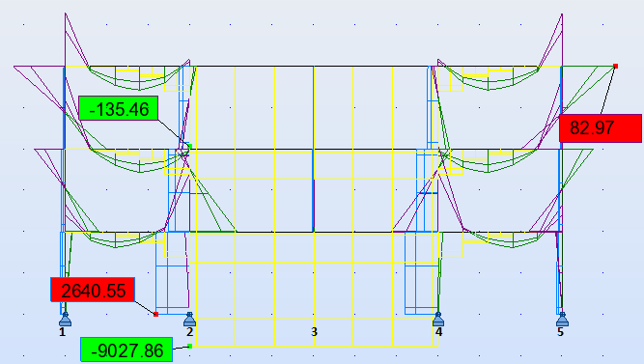Viewport: 644px width, 364px height.
Task: Select the pinned support icon at node 5
Action: pos(562,320)
